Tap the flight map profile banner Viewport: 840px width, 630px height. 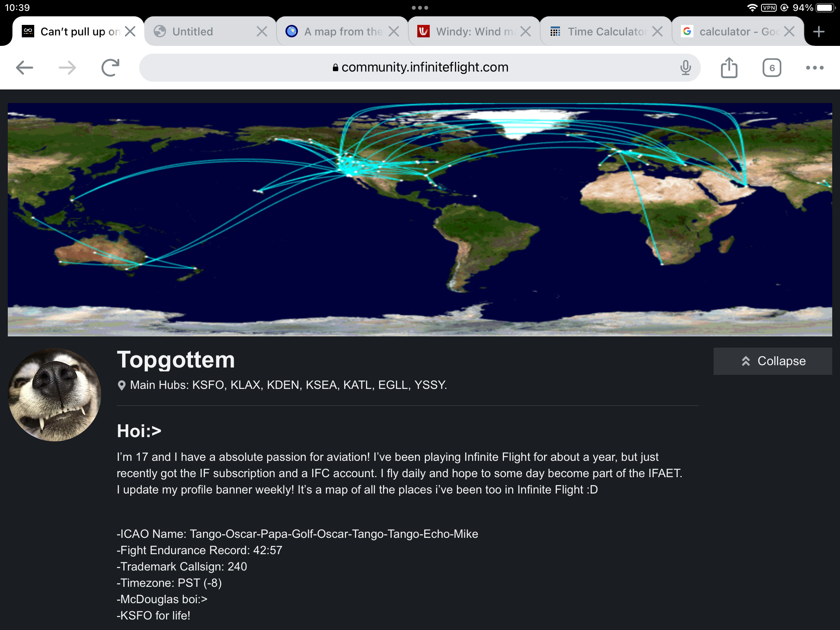420,219
